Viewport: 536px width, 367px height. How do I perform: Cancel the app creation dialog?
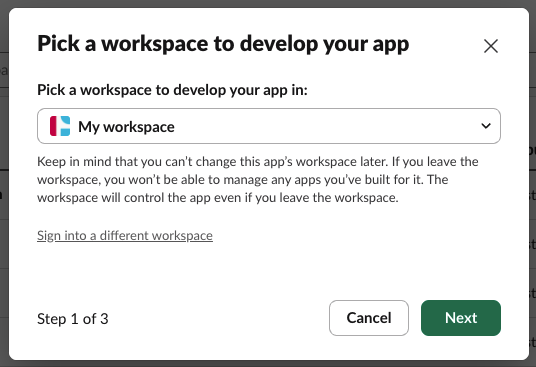(369, 318)
